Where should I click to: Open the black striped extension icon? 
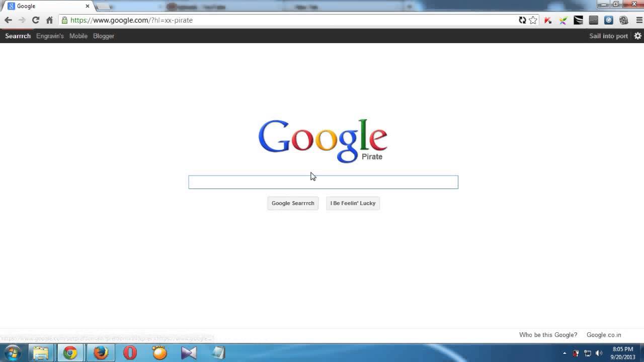point(579,20)
